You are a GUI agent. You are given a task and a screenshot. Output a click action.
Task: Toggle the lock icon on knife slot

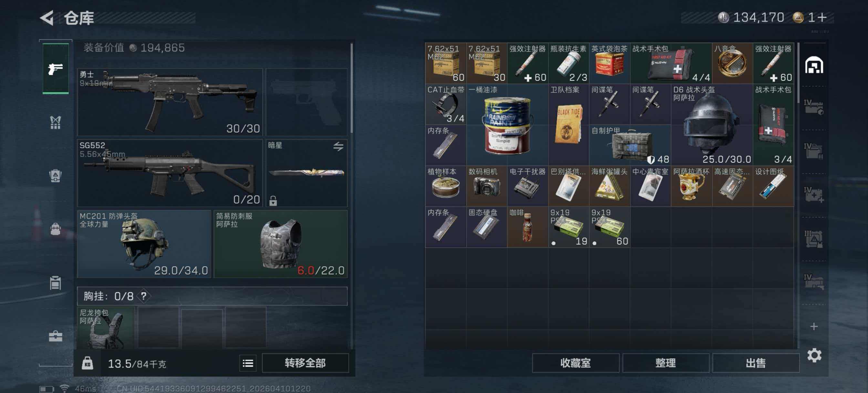[x=273, y=201]
